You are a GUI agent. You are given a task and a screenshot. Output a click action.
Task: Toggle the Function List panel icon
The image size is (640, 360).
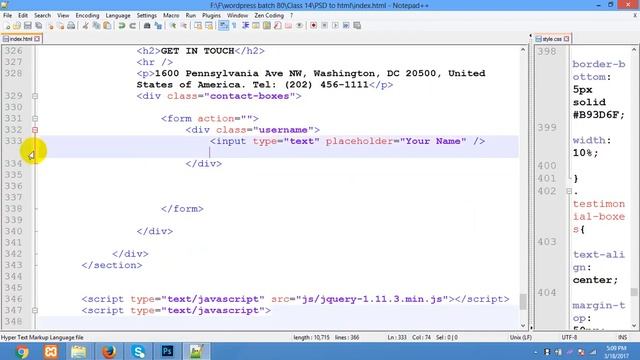278,26
